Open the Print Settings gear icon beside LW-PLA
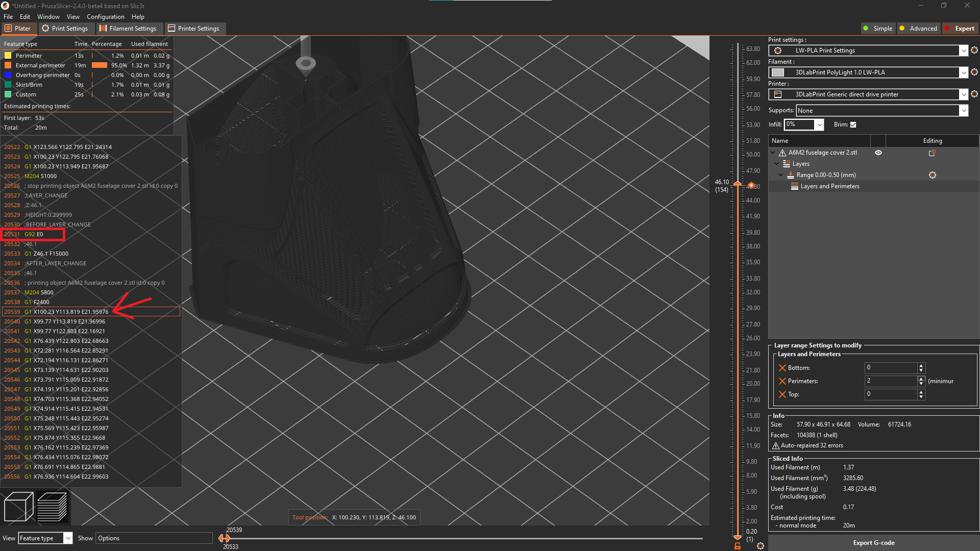980x551 pixels. click(975, 50)
